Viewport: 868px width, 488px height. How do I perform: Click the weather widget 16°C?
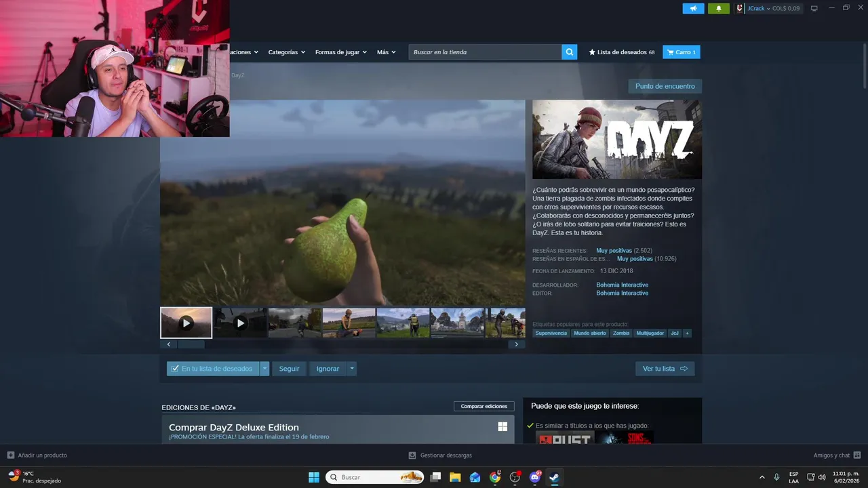34,477
